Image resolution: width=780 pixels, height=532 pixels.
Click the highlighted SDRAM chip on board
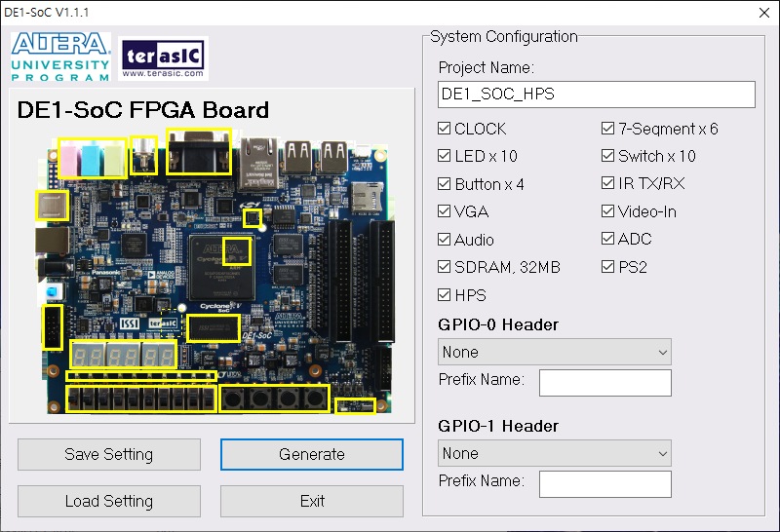click(214, 327)
